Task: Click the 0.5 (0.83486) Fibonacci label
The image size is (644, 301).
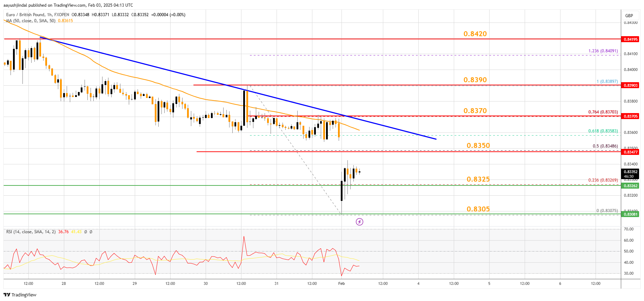Action: coord(605,146)
